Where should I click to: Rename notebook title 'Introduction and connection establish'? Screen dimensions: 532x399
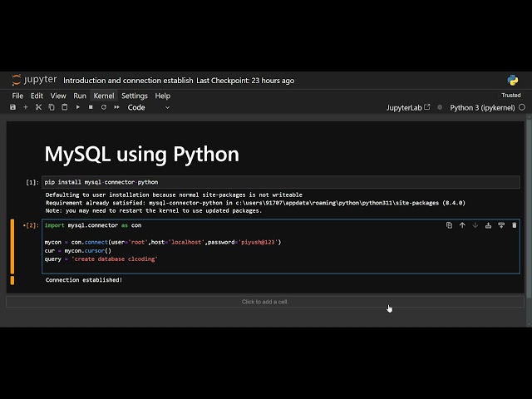[128, 81]
